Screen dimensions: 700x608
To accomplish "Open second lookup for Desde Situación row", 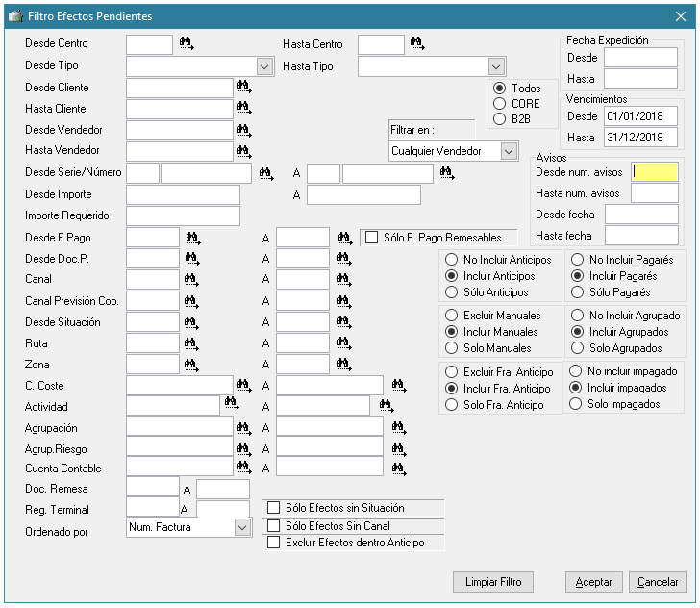I will [x=344, y=322].
